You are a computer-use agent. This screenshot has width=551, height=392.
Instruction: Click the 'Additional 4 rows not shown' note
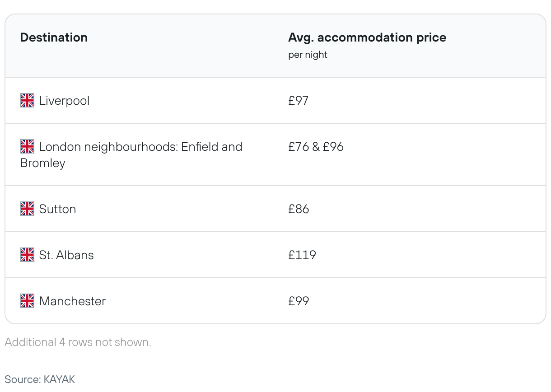pyautogui.click(x=78, y=342)
